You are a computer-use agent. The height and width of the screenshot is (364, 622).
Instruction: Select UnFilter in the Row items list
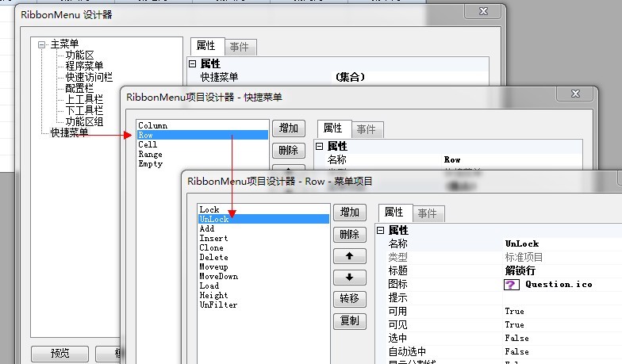(x=263, y=305)
